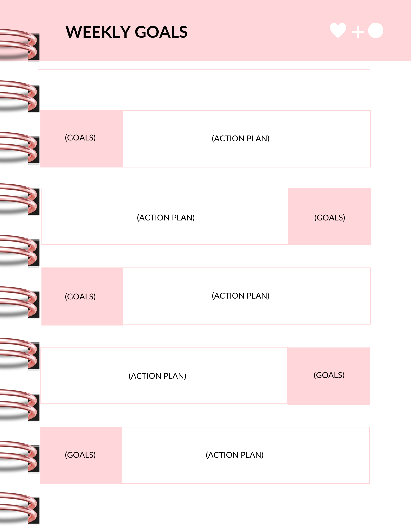The image size is (411, 532).
Task: Click the pink horizontal divider line
Action: [x=204, y=69]
